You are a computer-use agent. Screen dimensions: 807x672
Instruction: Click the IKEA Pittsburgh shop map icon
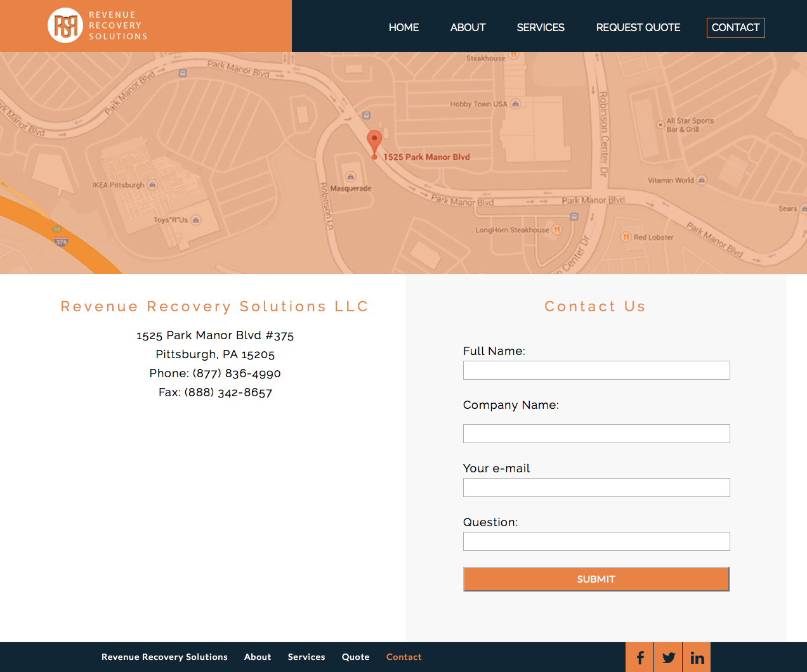[x=152, y=185]
